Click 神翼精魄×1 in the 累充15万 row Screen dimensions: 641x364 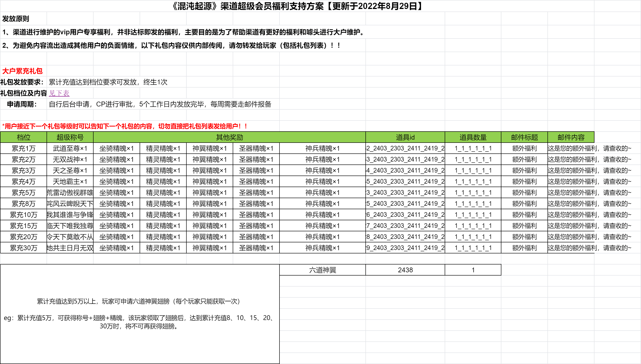(x=209, y=226)
